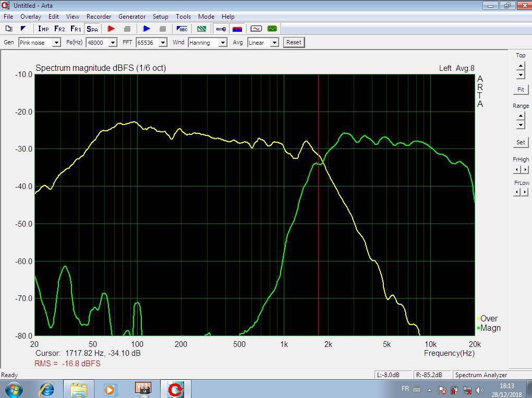Switch to impulse response mode (Imp)
The height and width of the screenshot is (398, 532).
[x=43, y=29]
